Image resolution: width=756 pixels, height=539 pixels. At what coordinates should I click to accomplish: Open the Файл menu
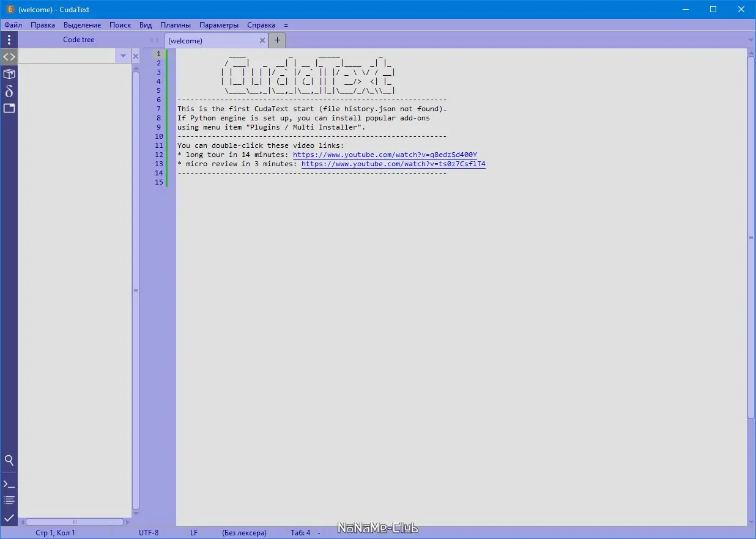(13, 25)
